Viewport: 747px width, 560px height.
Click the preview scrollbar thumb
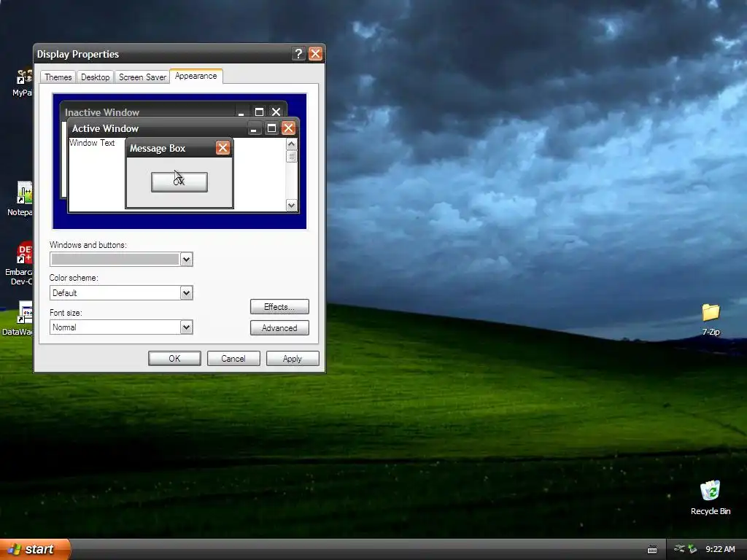(x=292, y=156)
